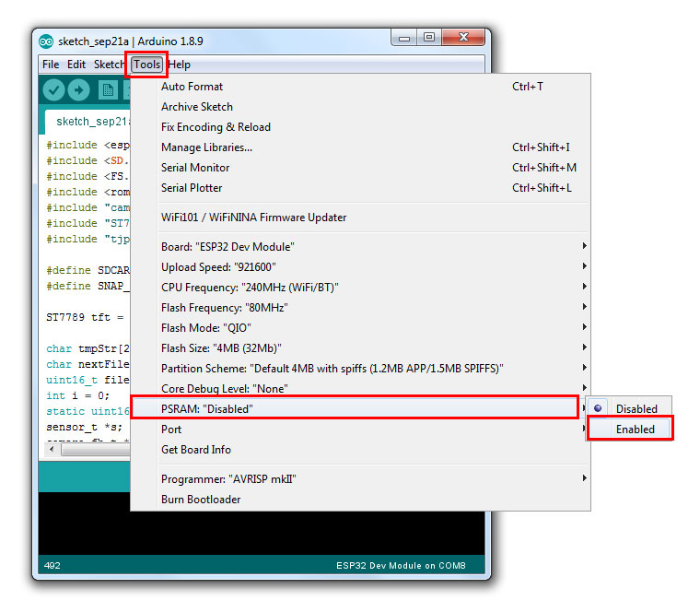Click the Verify checkmark toolbar icon
The width and height of the screenshot is (700, 612).
(53, 90)
